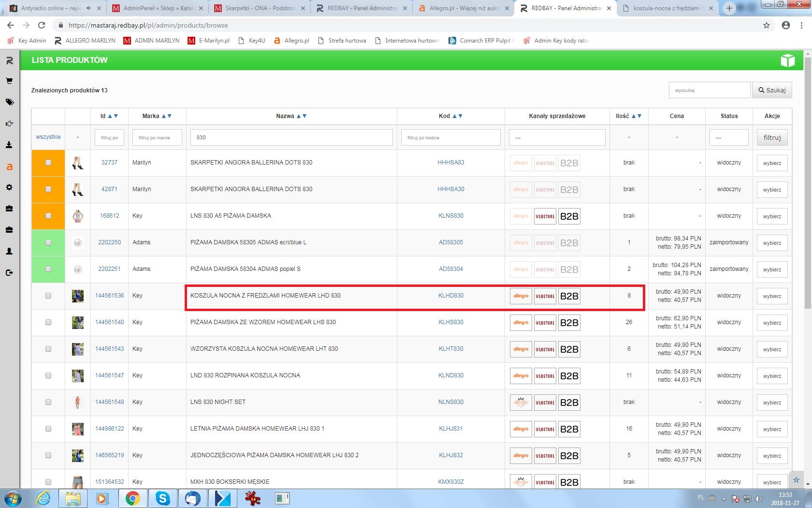This screenshot has height=508, width=812.
Task: Open the Kanały sprzedażowe filter dropdown
Action: point(557,137)
